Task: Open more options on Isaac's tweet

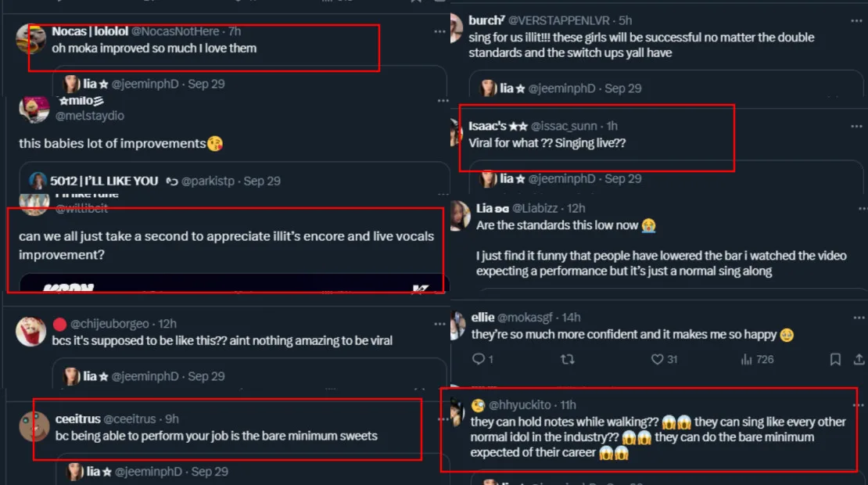Action: point(856,126)
